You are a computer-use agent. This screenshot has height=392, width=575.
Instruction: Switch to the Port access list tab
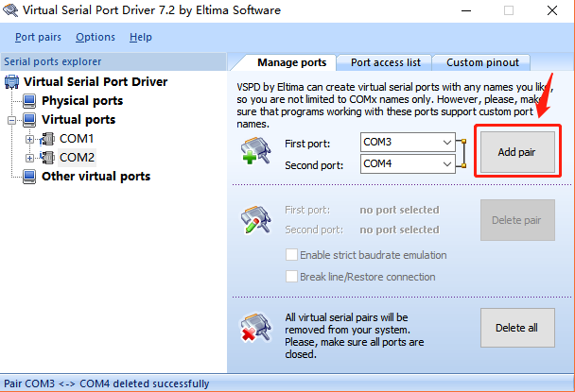coord(384,62)
